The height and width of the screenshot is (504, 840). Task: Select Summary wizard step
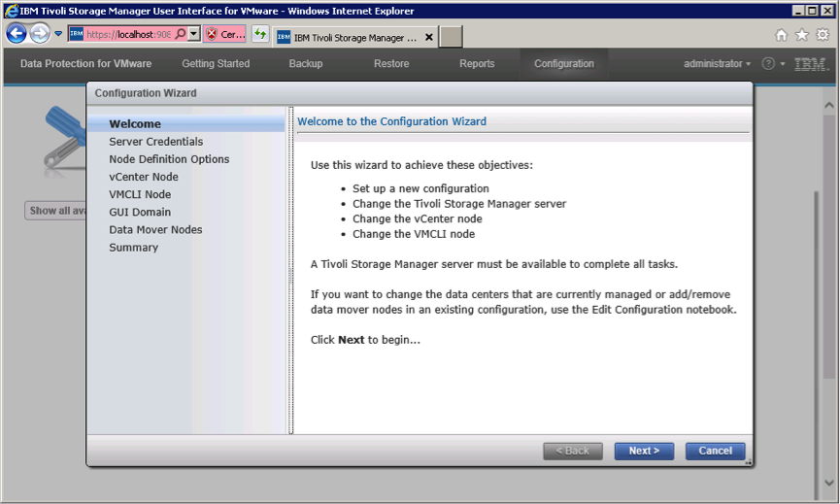[x=133, y=248]
